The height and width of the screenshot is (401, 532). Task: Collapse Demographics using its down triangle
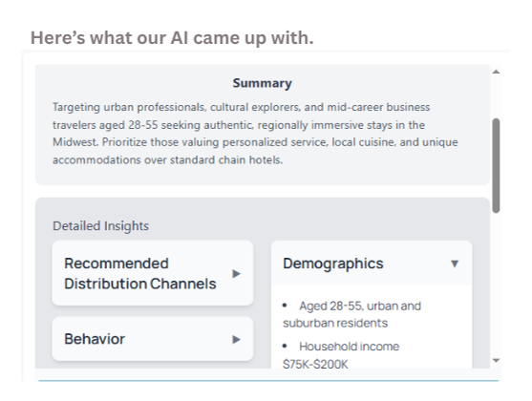[455, 264]
